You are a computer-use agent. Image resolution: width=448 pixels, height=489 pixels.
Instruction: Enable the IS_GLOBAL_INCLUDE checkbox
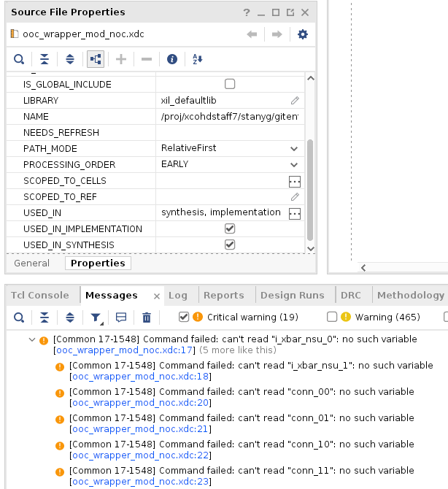(x=230, y=84)
